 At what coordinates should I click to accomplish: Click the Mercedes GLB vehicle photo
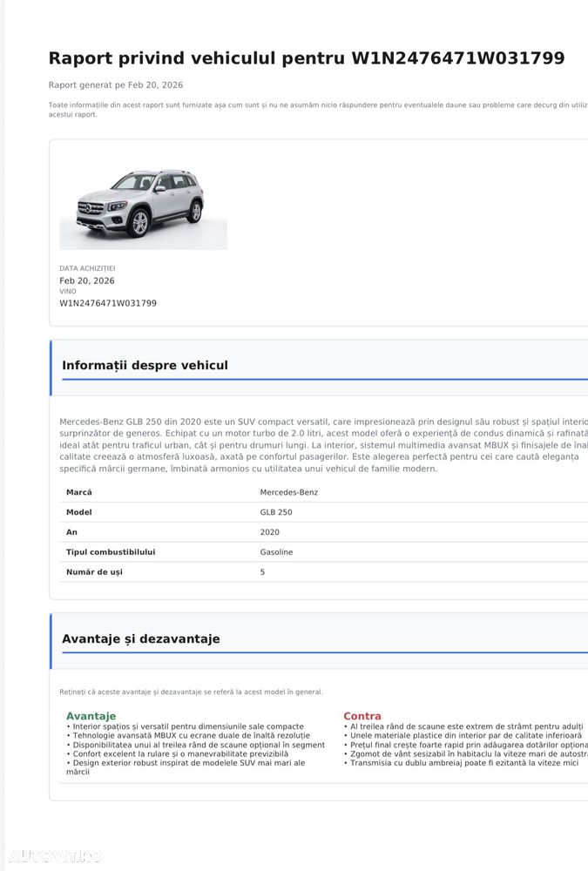[x=144, y=206]
